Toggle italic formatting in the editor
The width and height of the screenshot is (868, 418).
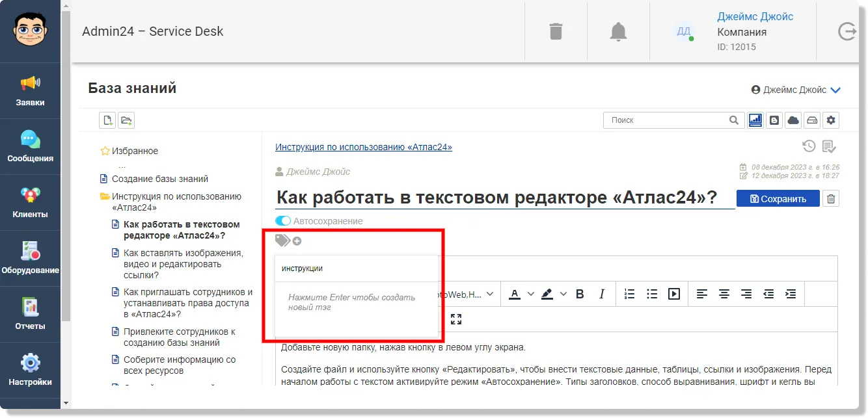602,294
